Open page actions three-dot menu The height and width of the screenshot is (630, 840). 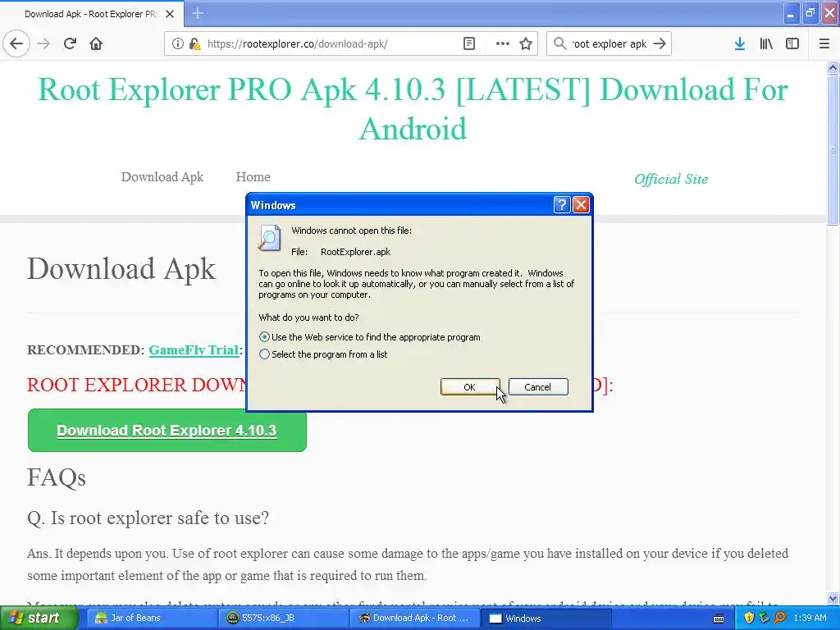coord(503,43)
